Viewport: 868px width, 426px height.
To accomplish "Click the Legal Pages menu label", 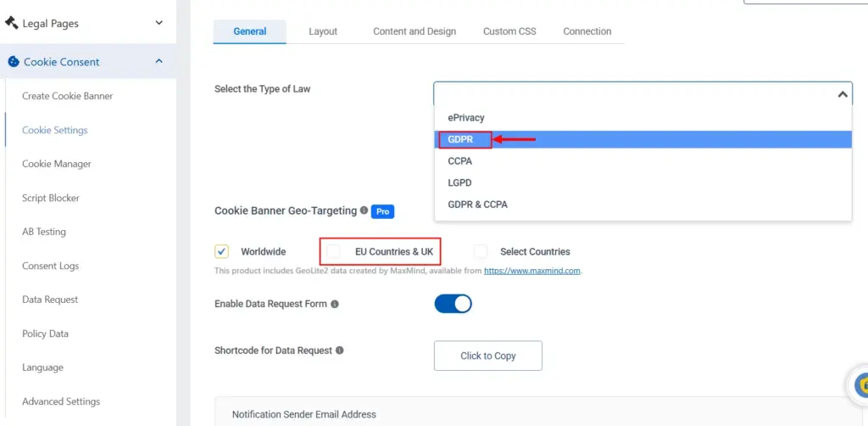I will click(50, 23).
